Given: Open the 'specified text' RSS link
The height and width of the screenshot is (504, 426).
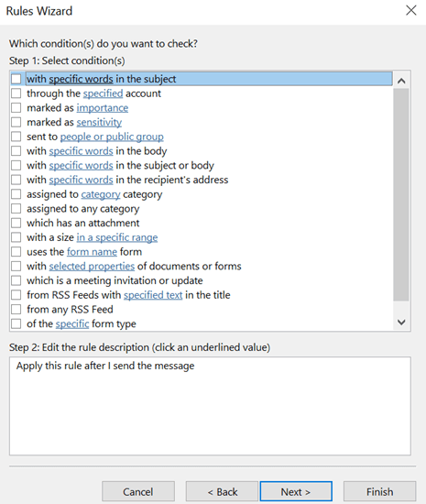Looking at the screenshot, I should tap(153, 295).
